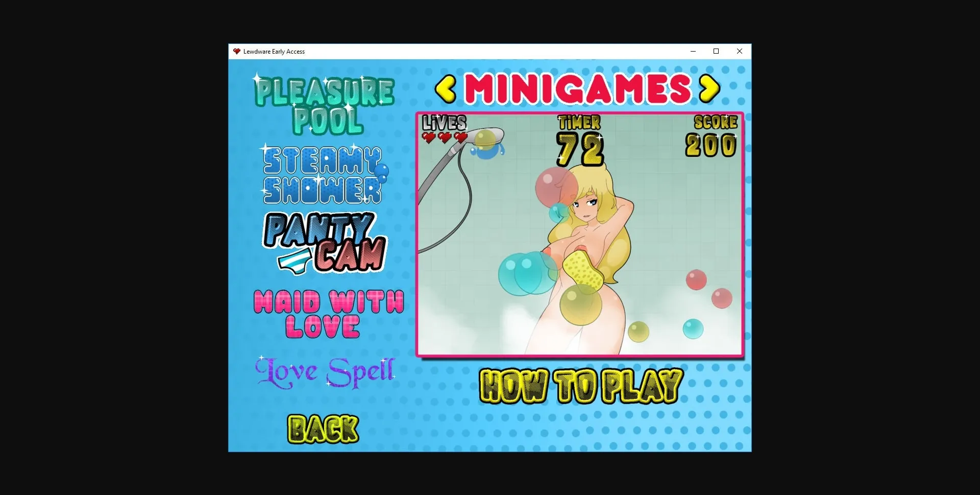Select the Steamy Shower minigame

coord(322,174)
